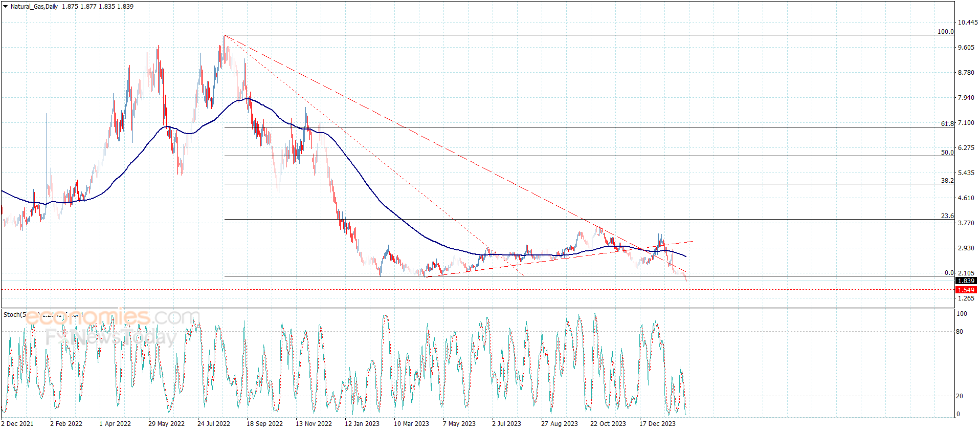The width and height of the screenshot is (980, 430).
Task: Click the 2 Dec 2021 date at axis start
Action: [x=17, y=423]
